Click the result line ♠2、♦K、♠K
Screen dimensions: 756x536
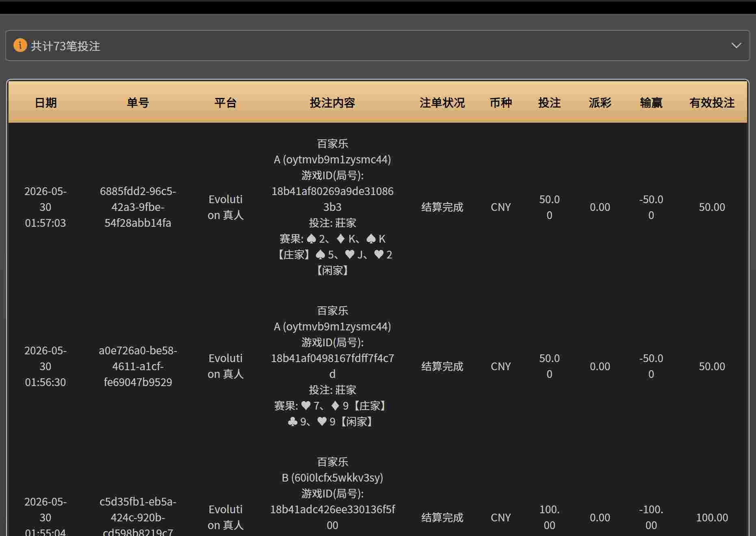click(x=332, y=239)
